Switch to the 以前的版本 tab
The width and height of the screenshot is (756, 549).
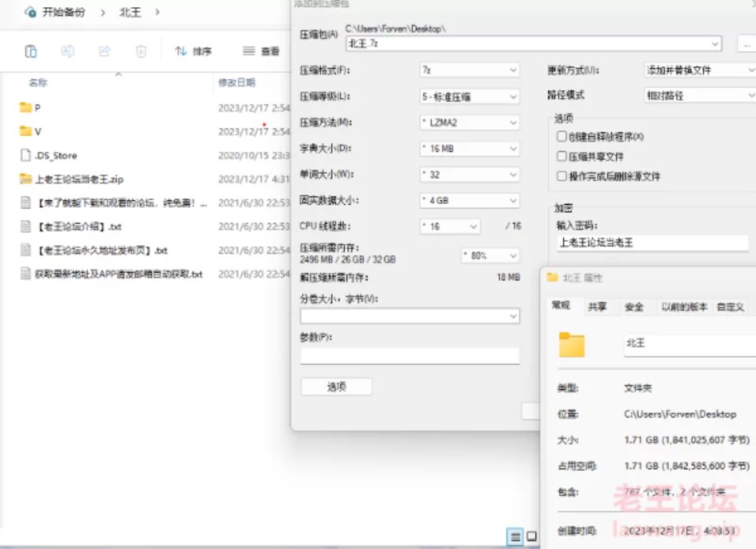point(683,306)
